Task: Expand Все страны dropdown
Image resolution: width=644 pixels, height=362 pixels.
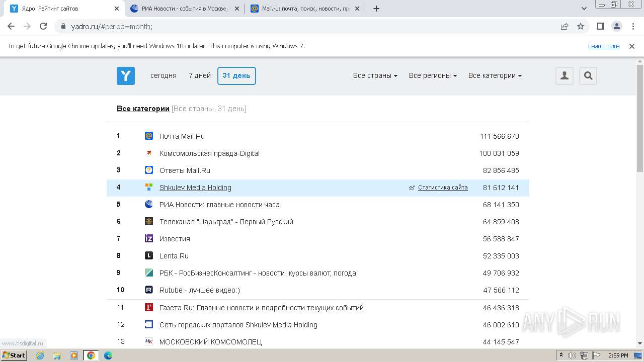Action: click(375, 75)
